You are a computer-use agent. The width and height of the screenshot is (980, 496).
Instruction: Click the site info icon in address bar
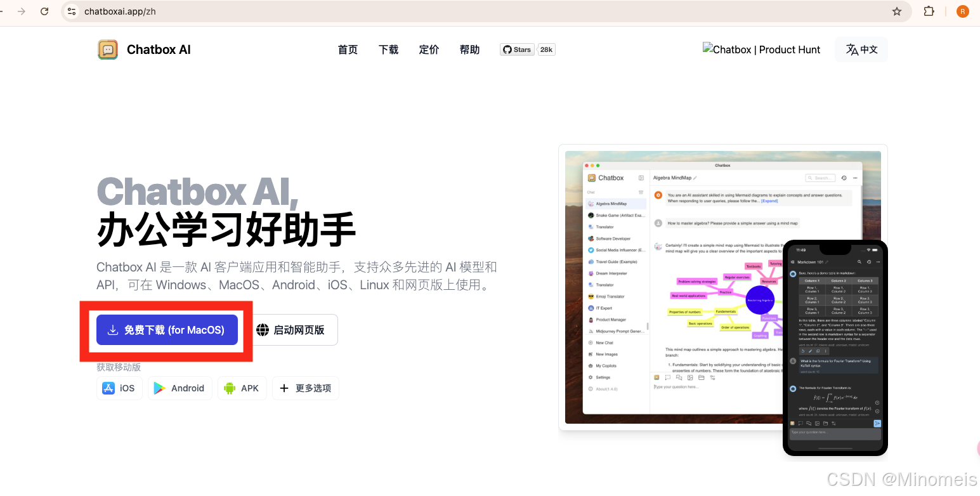pos(72,11)
